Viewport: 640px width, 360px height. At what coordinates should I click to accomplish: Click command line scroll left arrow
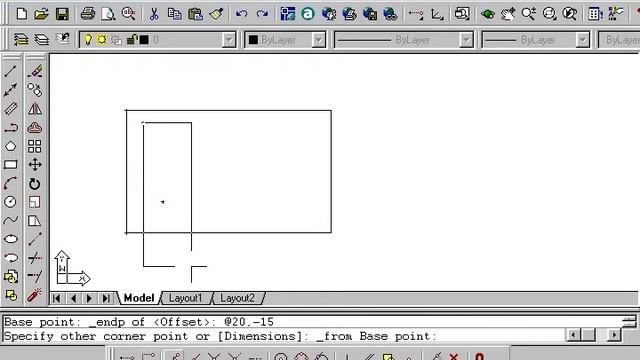pos(573,336)
